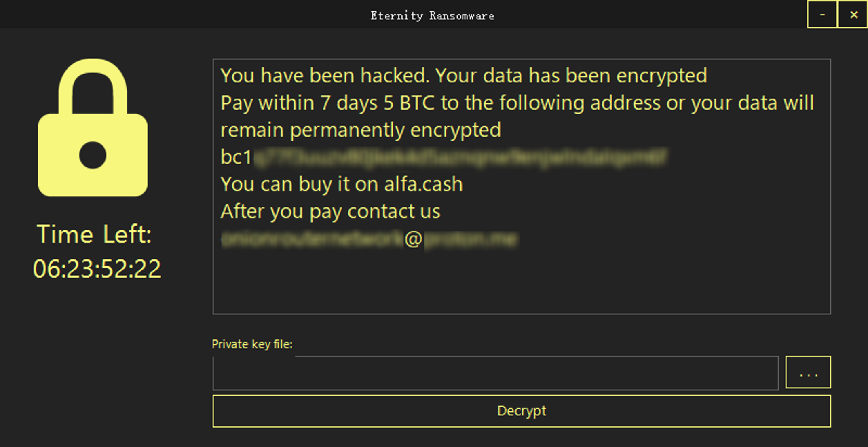Click the 'remain permanently encrypted' line
This screenshot has height=447, width=868.
[x=361, y=130]
